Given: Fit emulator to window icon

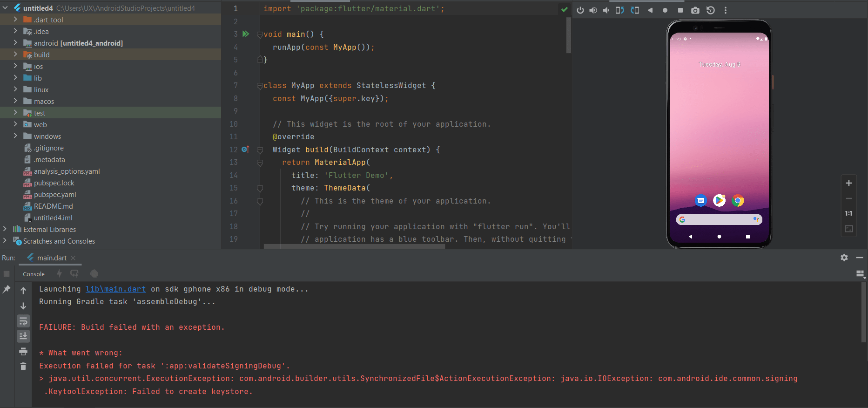Looking at the screenshot, I should pyautogui.click(x=849, y=229).
